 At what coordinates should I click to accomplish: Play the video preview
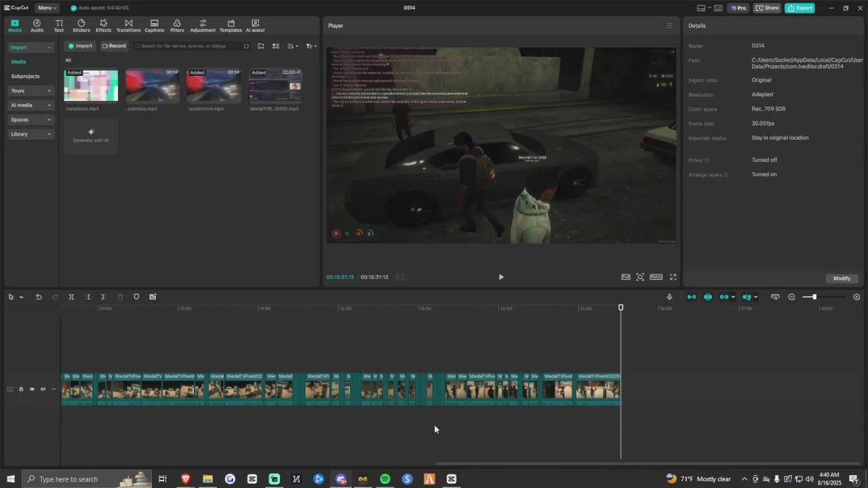coord(501,277)
